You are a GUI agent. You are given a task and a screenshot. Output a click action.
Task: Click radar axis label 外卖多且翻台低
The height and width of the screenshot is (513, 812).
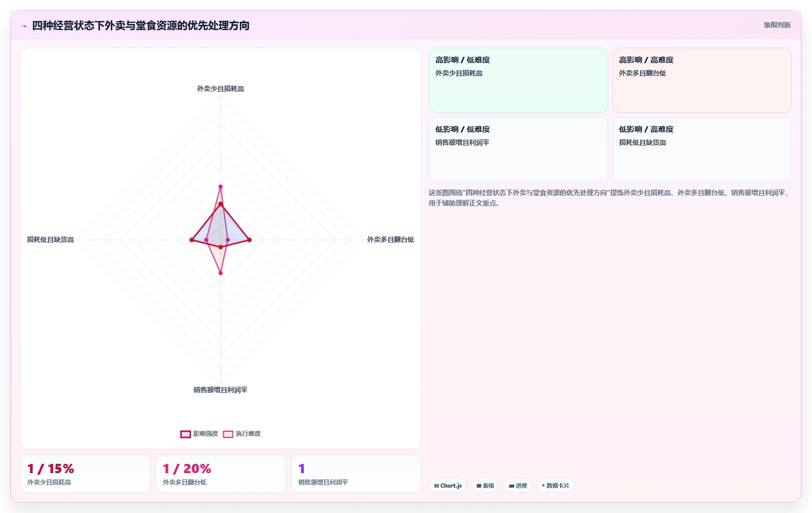point(390,240)
